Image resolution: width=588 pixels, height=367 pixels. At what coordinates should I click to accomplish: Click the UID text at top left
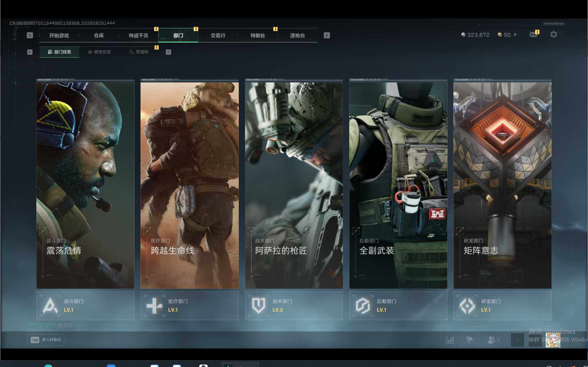(x=62, y=23)
